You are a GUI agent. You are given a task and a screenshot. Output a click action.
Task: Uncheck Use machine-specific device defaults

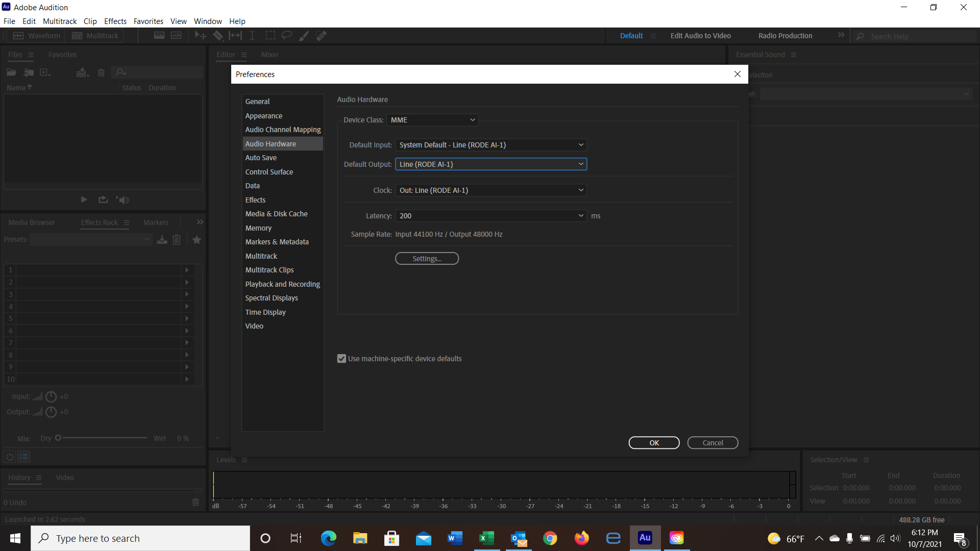pos(341,358)
